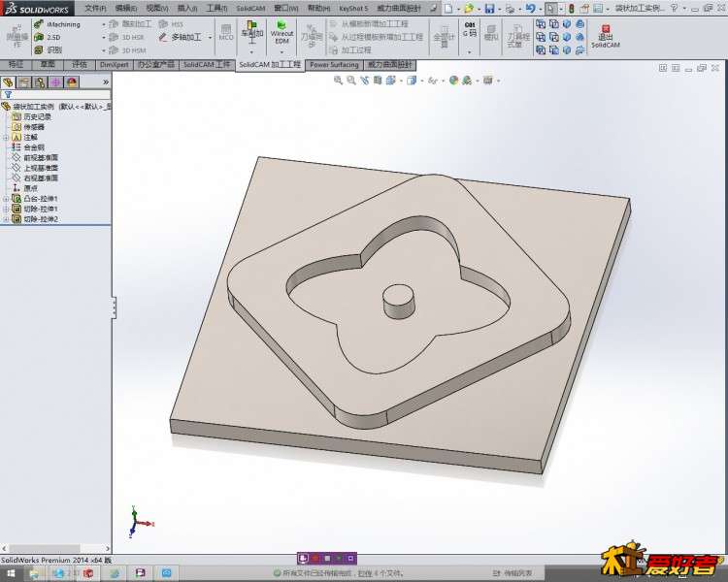This screenshot has width=728, height=582.
Task: Expand the 注解 annotations node
Action: coord(6,138)
